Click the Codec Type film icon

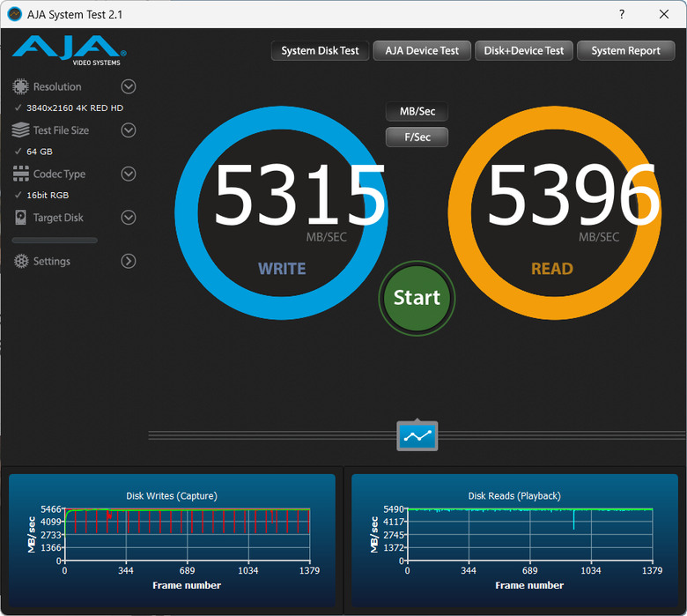click(x=20, y=174)
